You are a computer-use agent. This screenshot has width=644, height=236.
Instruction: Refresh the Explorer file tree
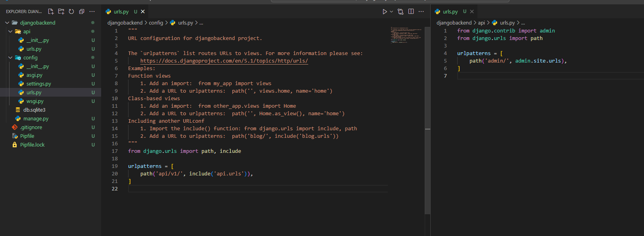71,11
